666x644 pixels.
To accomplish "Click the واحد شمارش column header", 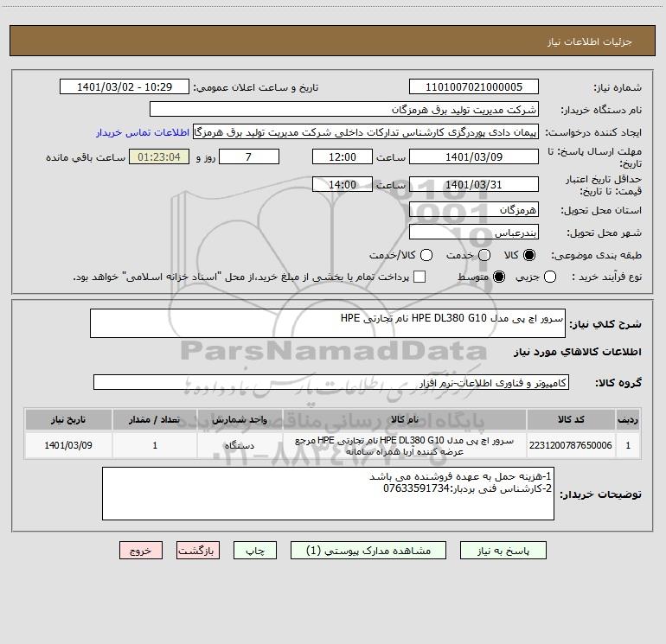I will click(x=240, y=419).
